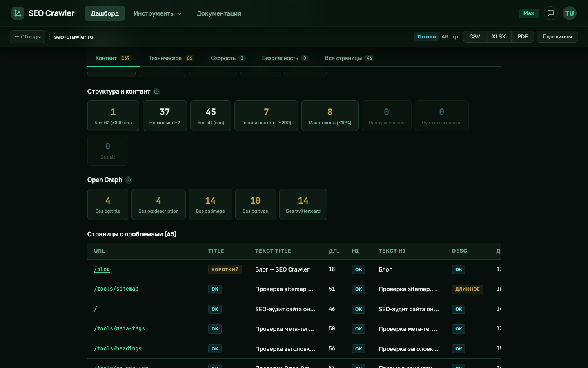Sort by the ДЛ. column header
Screen dimensions: 588x368
pyautogui.click(x=334, y=251)
